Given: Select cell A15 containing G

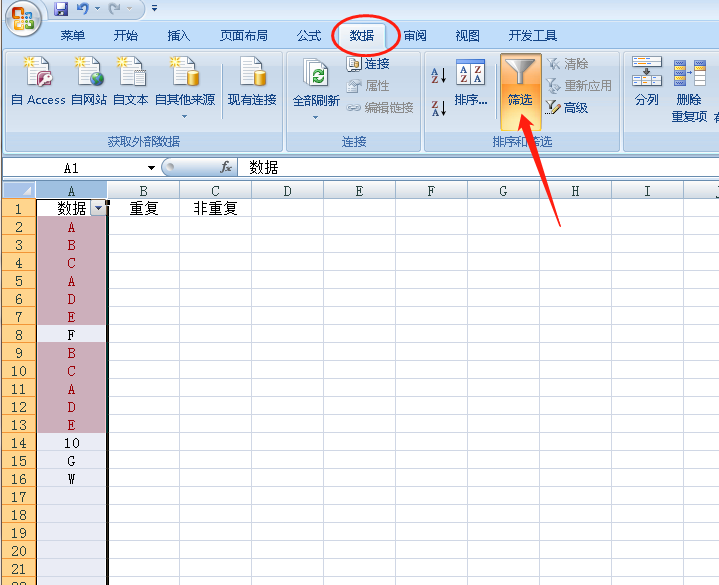Looking at the screenshot, I should (x=71, y=461).
